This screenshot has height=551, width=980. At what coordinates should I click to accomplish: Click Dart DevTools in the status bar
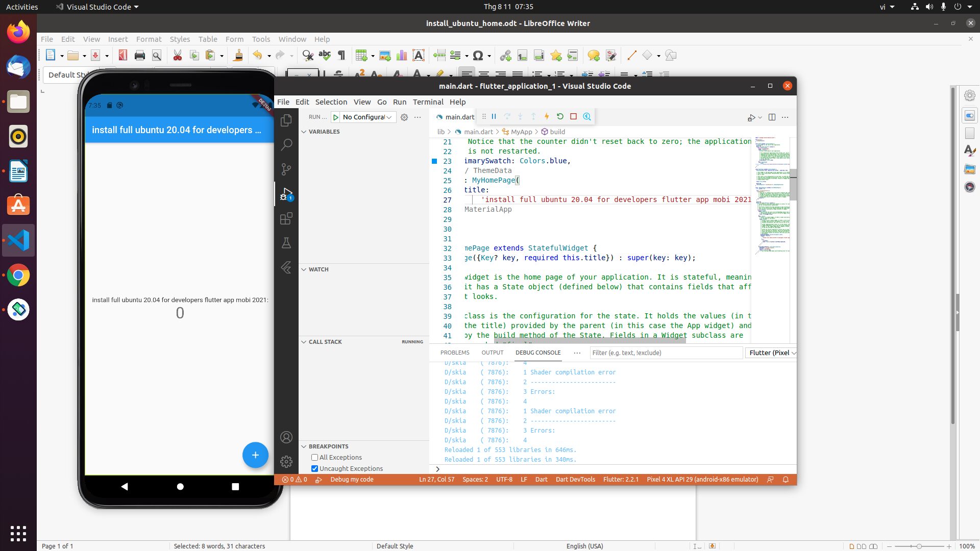point(575,480)
